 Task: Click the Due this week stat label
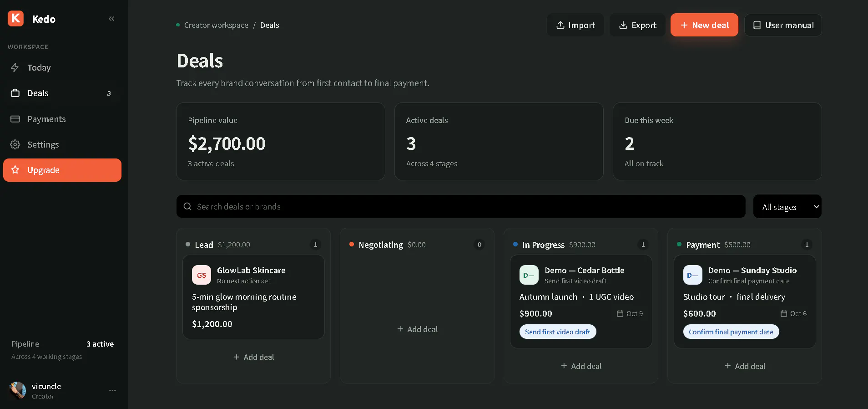649,120
